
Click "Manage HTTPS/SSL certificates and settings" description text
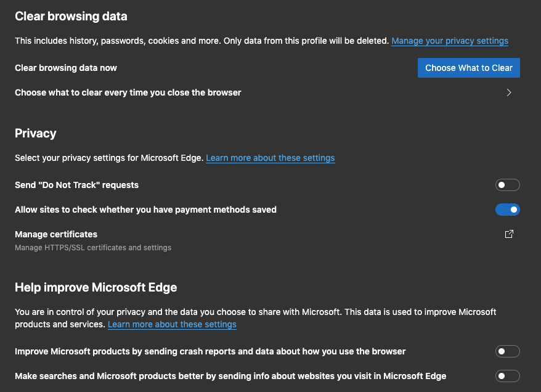coord(93,247)
